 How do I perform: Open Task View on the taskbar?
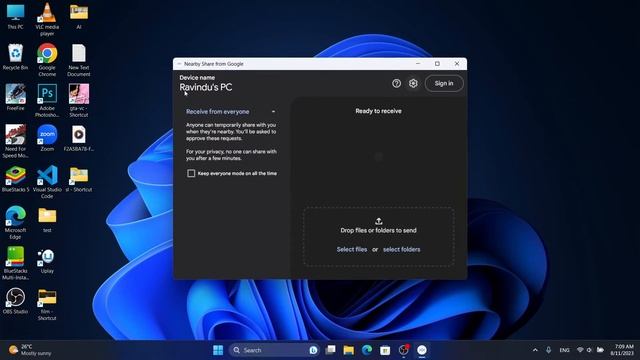click(x=330, y=350)
